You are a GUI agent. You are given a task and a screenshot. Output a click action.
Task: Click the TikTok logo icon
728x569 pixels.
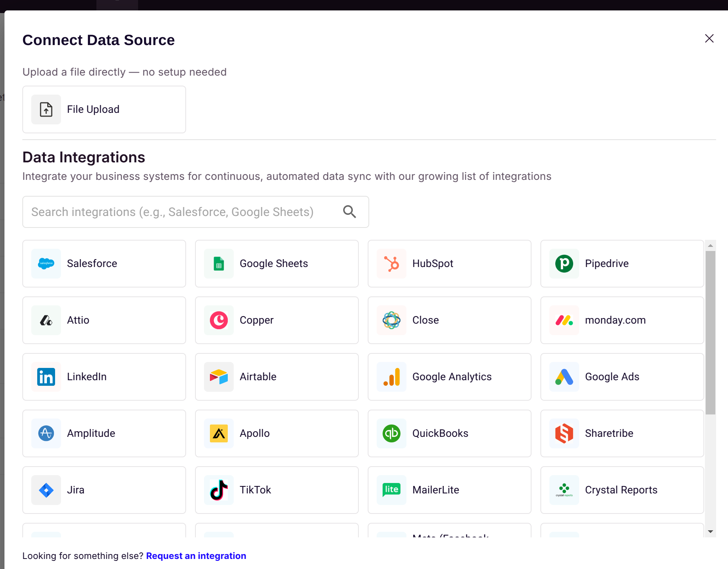(x=219, y=490)
